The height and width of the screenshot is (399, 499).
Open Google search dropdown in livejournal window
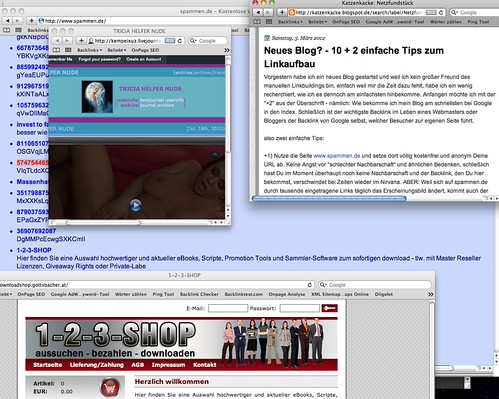click(193, 41)
